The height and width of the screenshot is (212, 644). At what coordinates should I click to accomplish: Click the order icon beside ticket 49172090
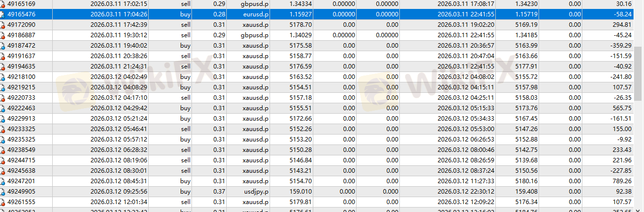(x=3, y=25)
